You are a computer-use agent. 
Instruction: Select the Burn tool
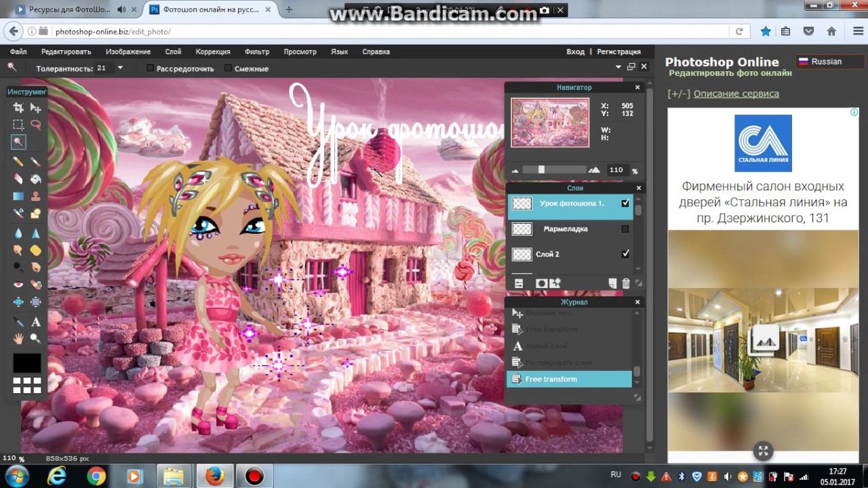(36, 267)
